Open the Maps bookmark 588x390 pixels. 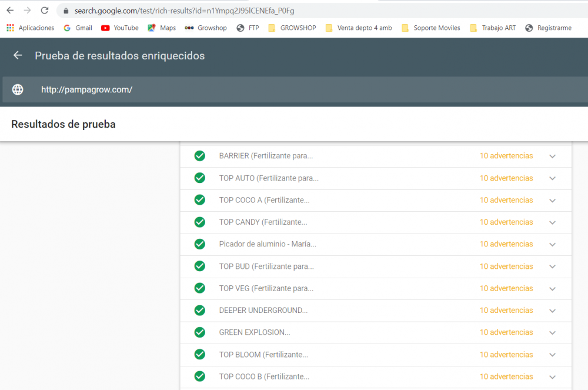point(162,28)
